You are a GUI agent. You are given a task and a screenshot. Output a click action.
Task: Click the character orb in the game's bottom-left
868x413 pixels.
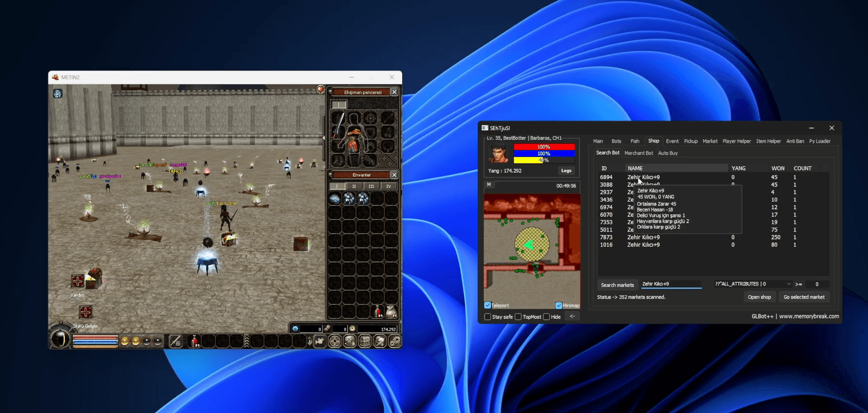pyautogui.click(x=60, y=339)
